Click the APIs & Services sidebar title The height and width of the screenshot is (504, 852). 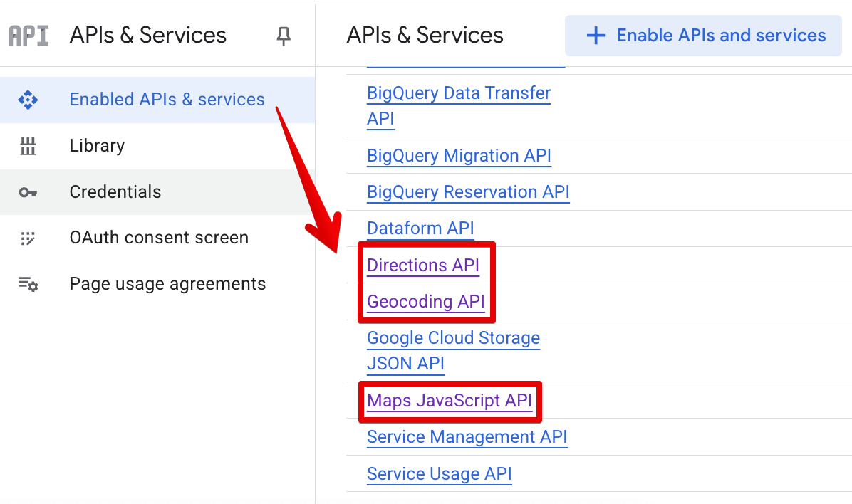tap(147, 36)
